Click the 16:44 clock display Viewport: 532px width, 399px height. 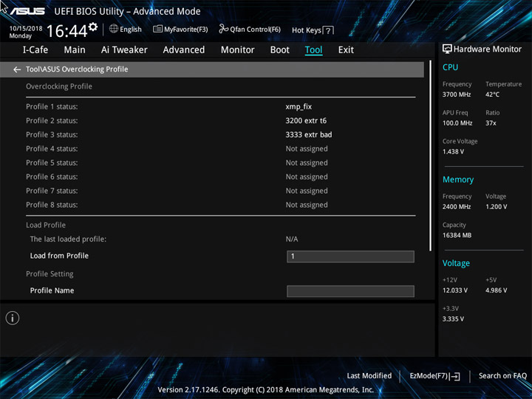[67, 31]
